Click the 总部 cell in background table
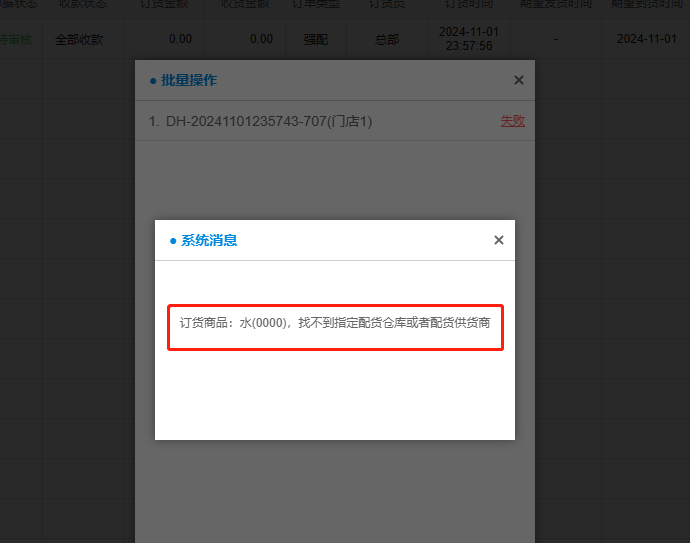690x543 pixels. pos(387,40)
